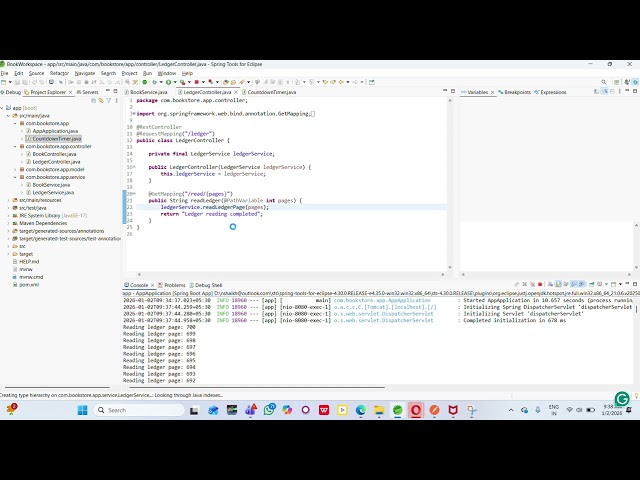Click 'Reading ledger page: 700' console line
The image size is (640, 480).
pyautogui.click(x=159, y=327)
